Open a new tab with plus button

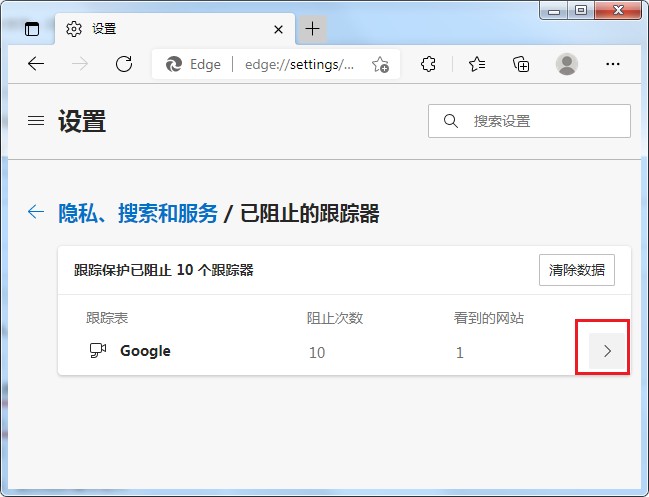(312, 29)
